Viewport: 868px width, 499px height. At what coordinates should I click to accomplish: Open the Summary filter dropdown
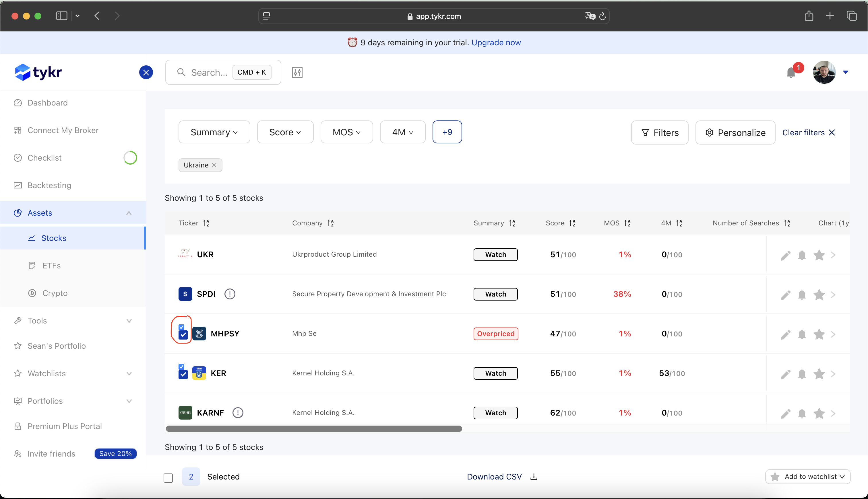(x=214, y=132)
